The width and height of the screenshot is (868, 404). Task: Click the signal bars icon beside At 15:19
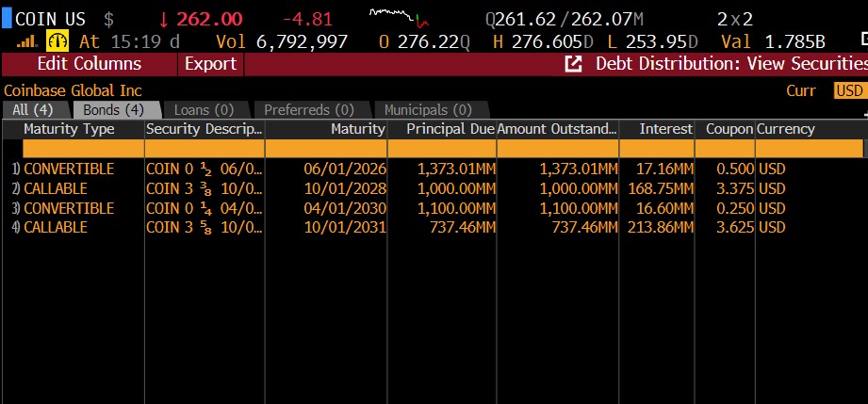coord(27,41)
